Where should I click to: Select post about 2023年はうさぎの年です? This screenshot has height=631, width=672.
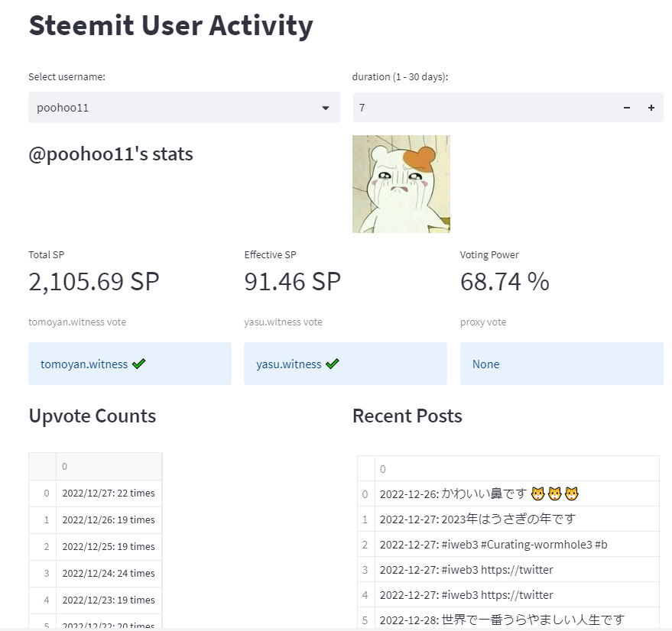point(478,519)
